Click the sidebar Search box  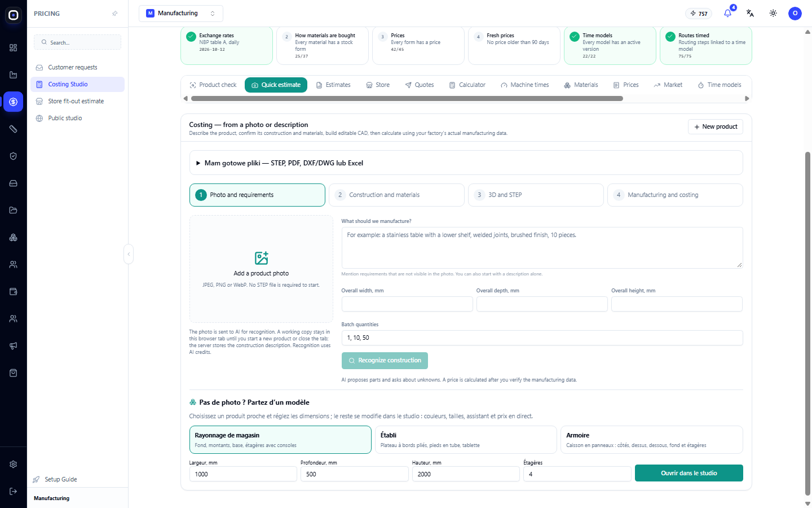click(x=77, y=42)
